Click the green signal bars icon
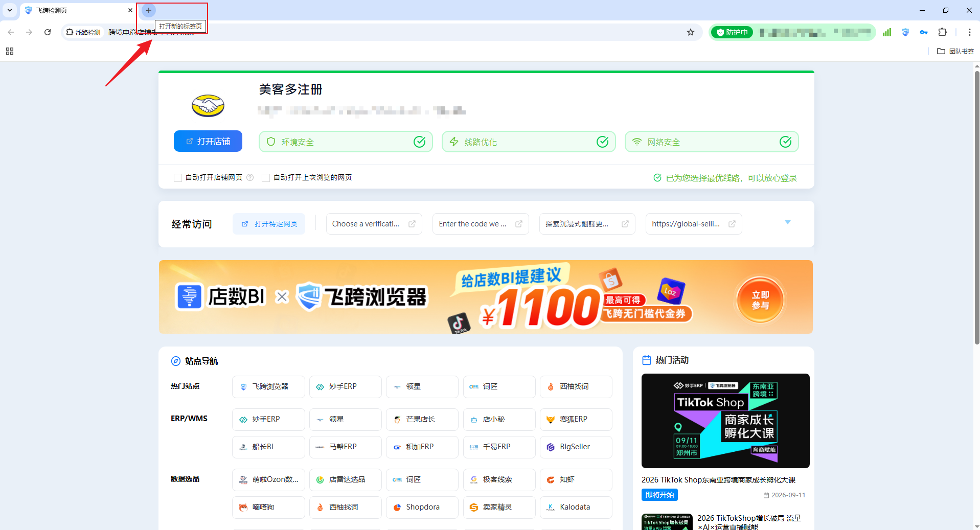Viewport: 980px width, 530px height. coord(887,32)
